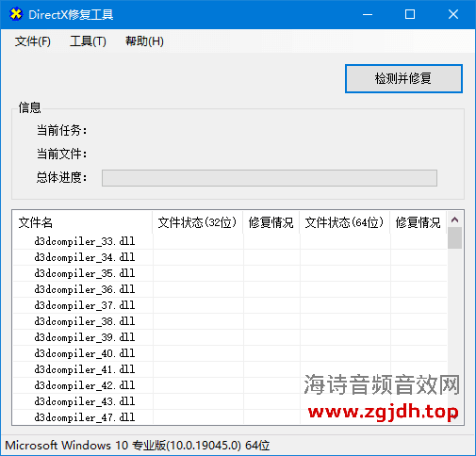Click the 文件名 column header
Viewport: 476px width, 456px height.
pos(82,222)
